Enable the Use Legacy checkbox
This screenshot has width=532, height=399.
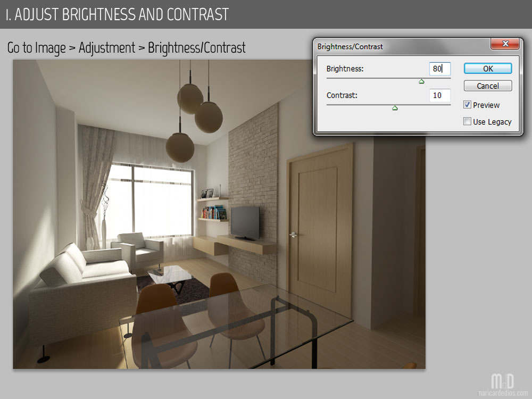pyautogui.click(x=468, y=122)
